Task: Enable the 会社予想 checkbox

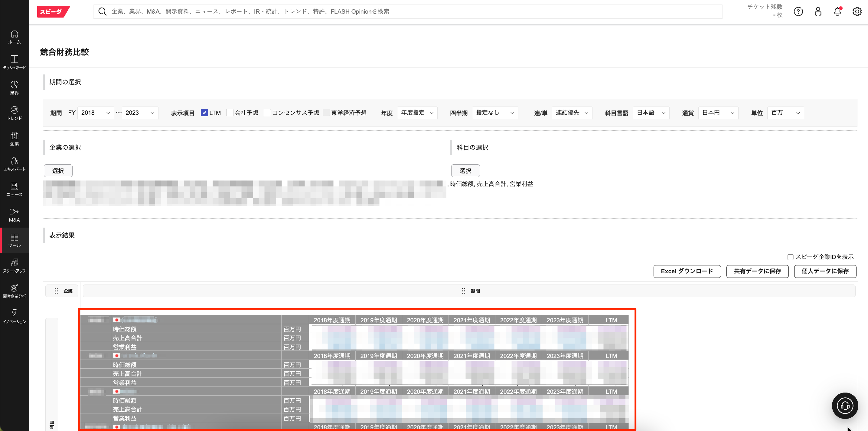Action: pyautogui.click(x=230, y=113)
